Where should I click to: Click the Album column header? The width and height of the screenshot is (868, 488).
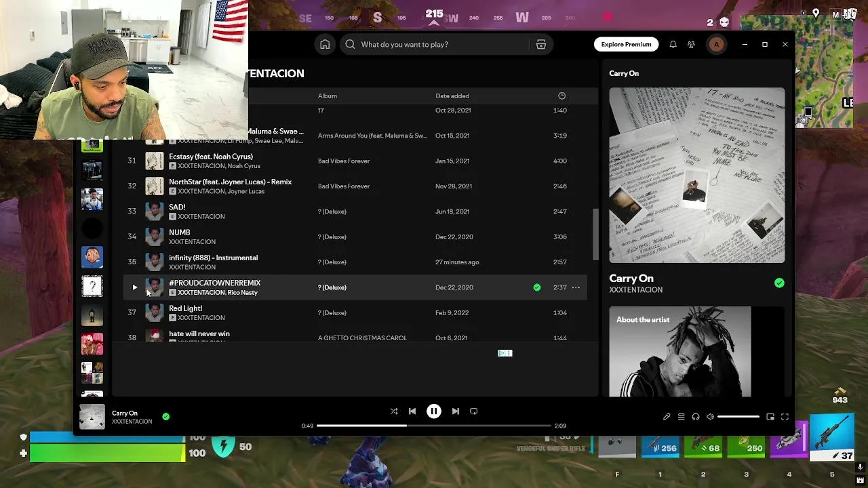tap(328, 96)
